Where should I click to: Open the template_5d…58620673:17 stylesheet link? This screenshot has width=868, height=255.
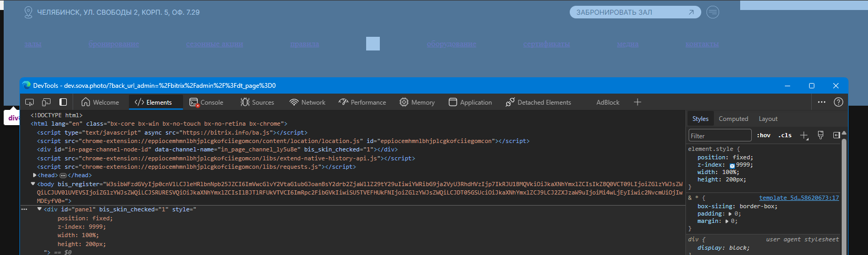[x=799, y=198]
